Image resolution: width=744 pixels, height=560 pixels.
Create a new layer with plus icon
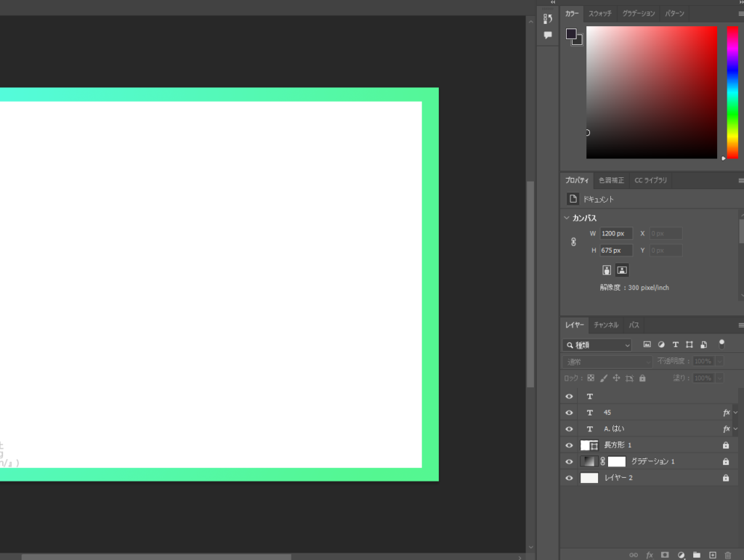[x=712, y=555]
